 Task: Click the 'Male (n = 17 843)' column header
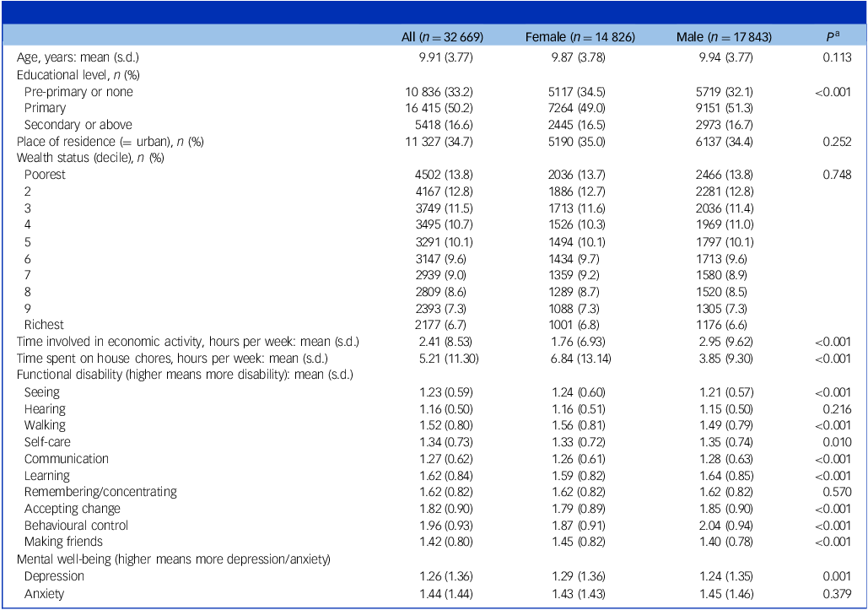pos(724,37)
